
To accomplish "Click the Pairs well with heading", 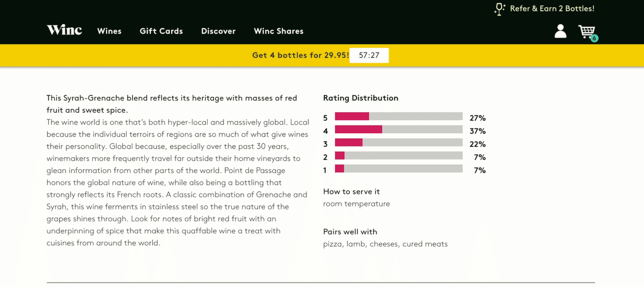I will (350, 232).
